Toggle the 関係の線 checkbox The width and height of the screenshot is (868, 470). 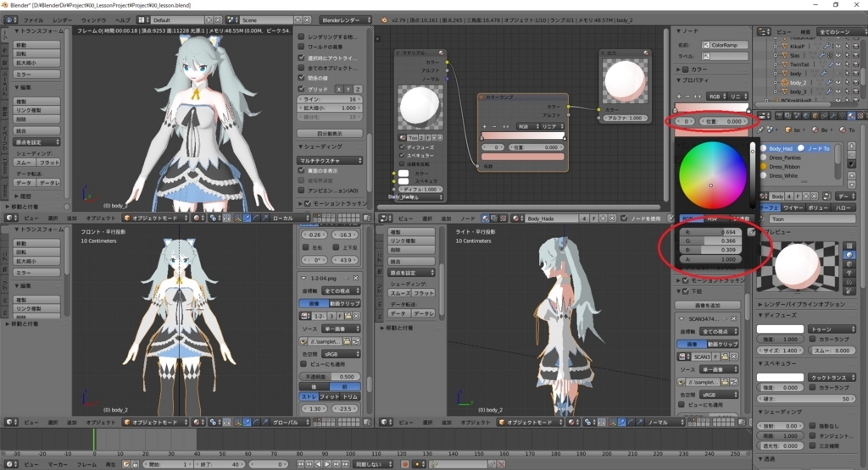[302, 78]
